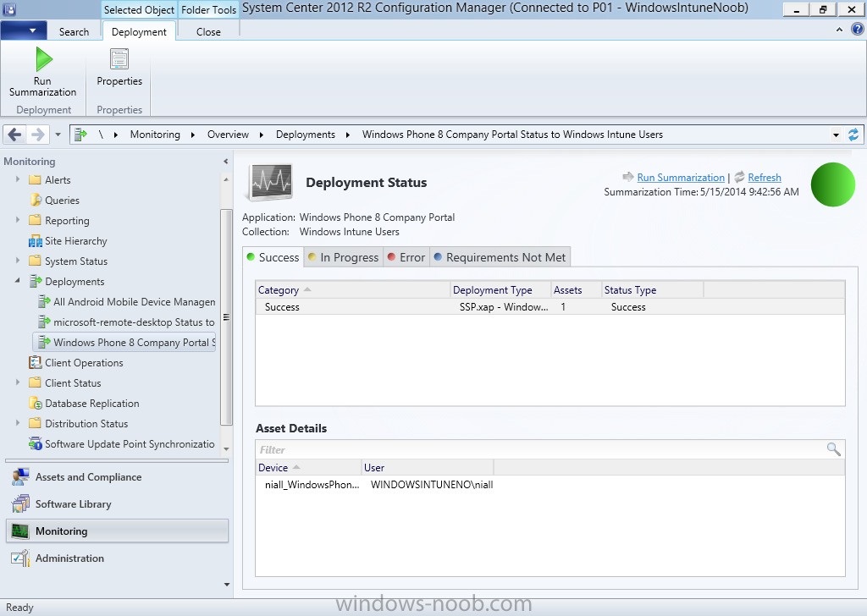Click the Deployment Status monitor icon
This screenshot has height=616, width=867.
point(268,182)
